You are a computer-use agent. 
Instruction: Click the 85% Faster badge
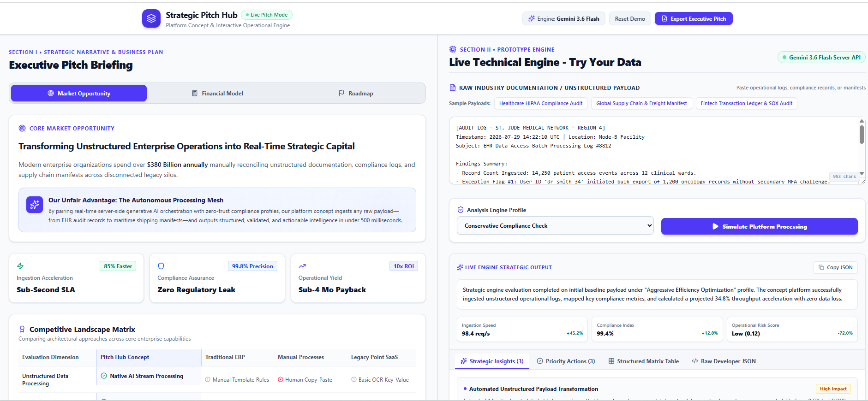click(x=118, y=266)
